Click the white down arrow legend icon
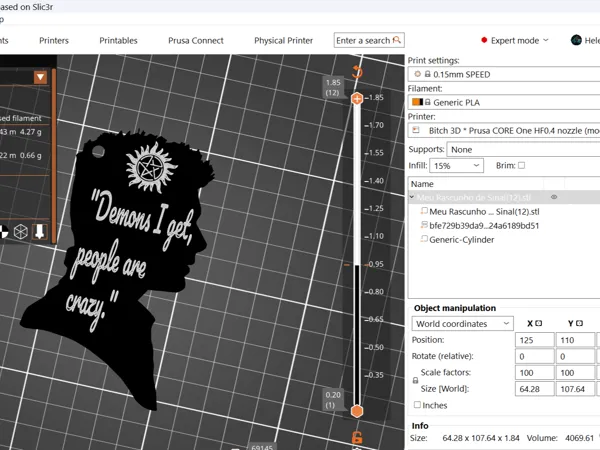600x450 pixels. (x=39, y=232)
